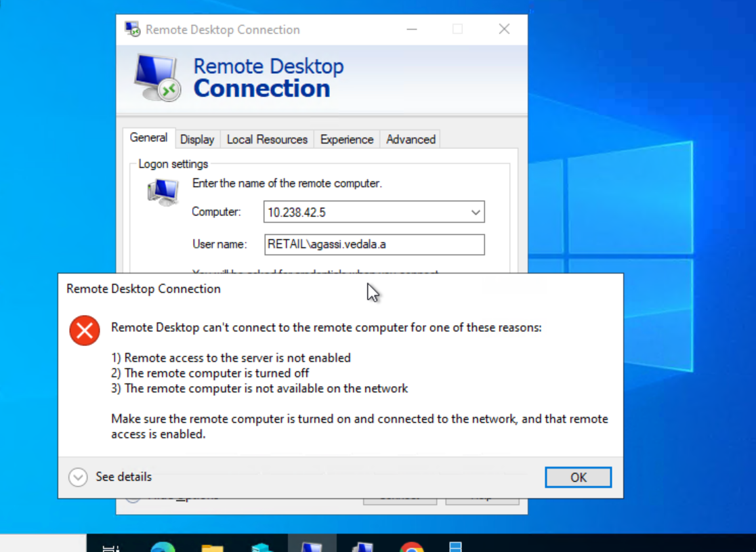Screen dimensions: 756x552
Task: Click the red error icon in the dialog
Action: 84,331
